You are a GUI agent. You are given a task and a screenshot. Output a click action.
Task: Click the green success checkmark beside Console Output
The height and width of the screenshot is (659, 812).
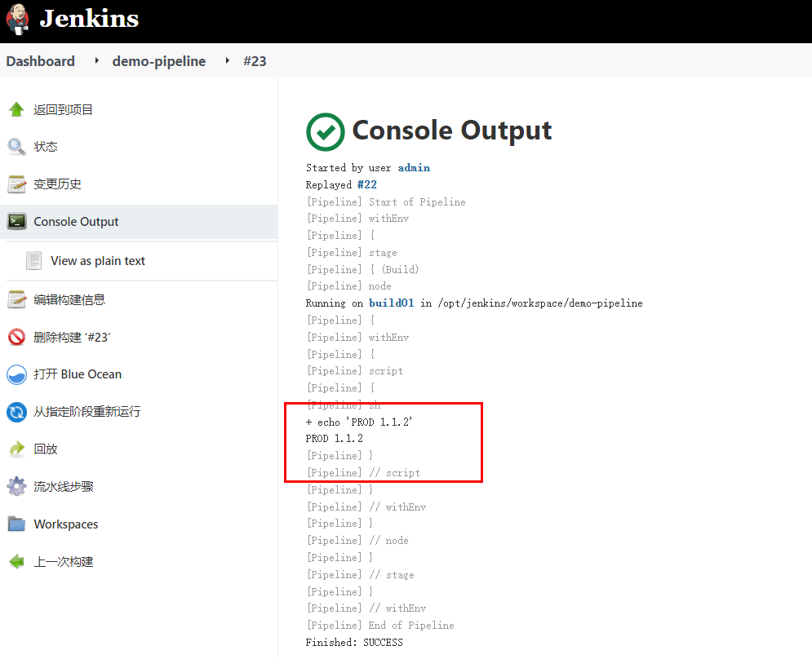pos(325,131)
